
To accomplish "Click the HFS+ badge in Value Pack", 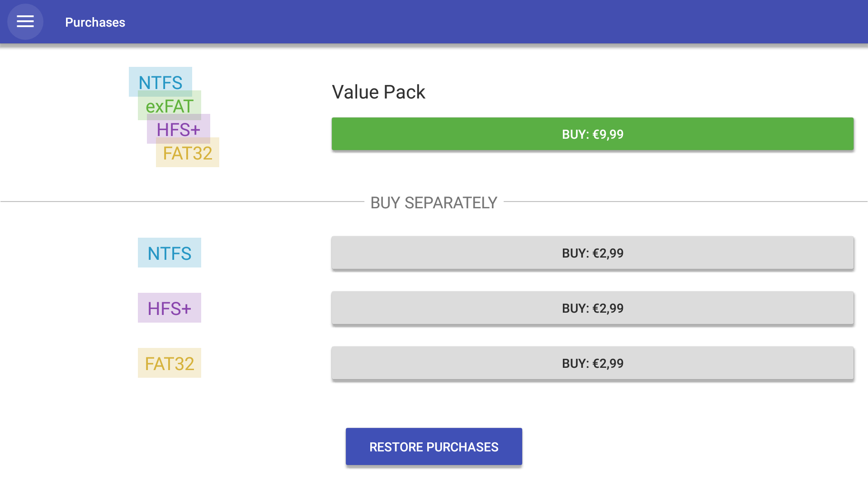I will click(179, 130).
